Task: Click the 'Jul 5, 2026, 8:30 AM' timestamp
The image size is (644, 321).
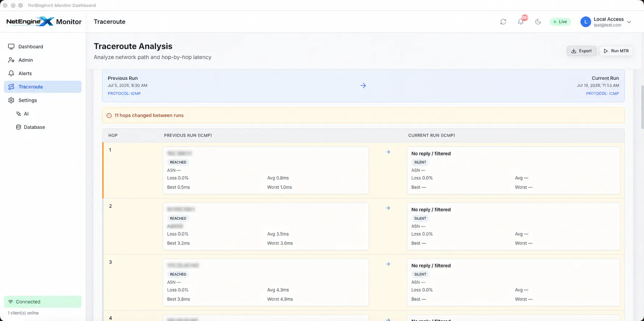Action: (127, 86)
